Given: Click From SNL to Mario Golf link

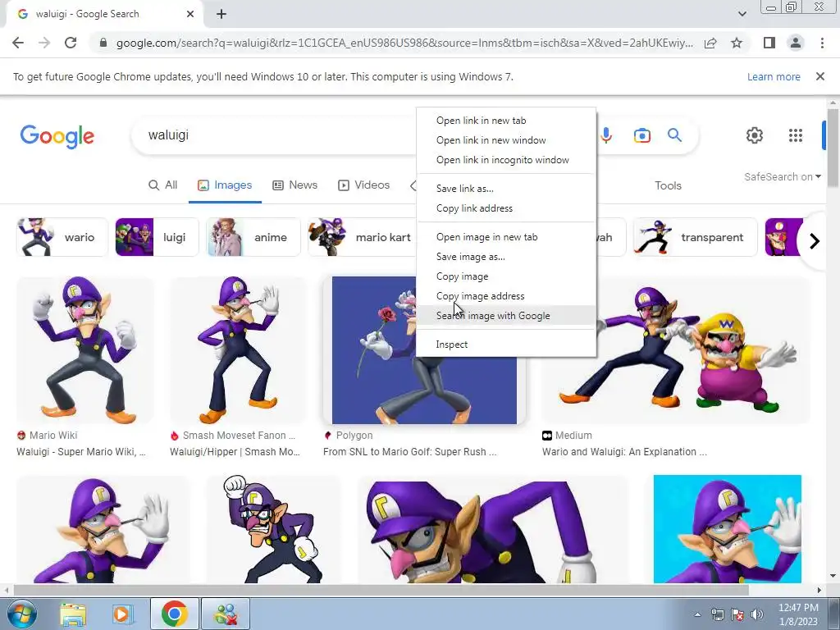Looking at the screenshot, I should [410, 452].
